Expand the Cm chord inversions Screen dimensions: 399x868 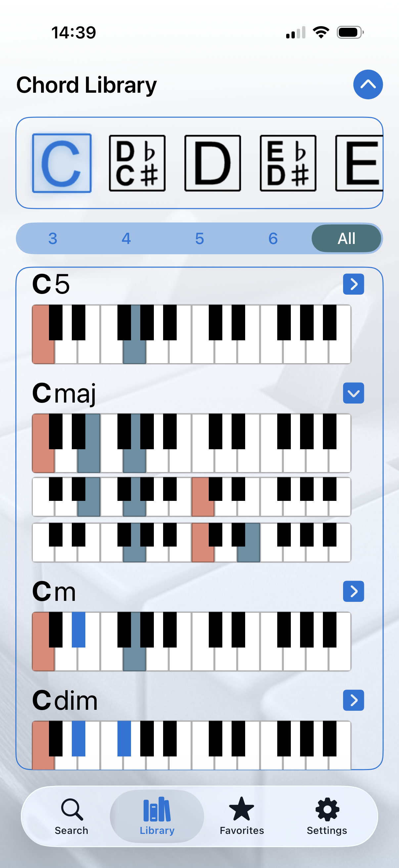point(353,591)
